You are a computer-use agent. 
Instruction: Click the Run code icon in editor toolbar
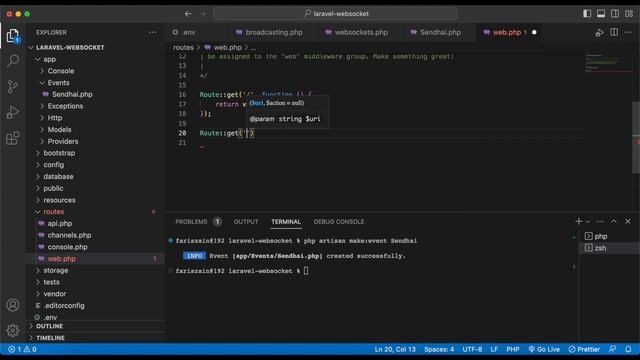599,32
